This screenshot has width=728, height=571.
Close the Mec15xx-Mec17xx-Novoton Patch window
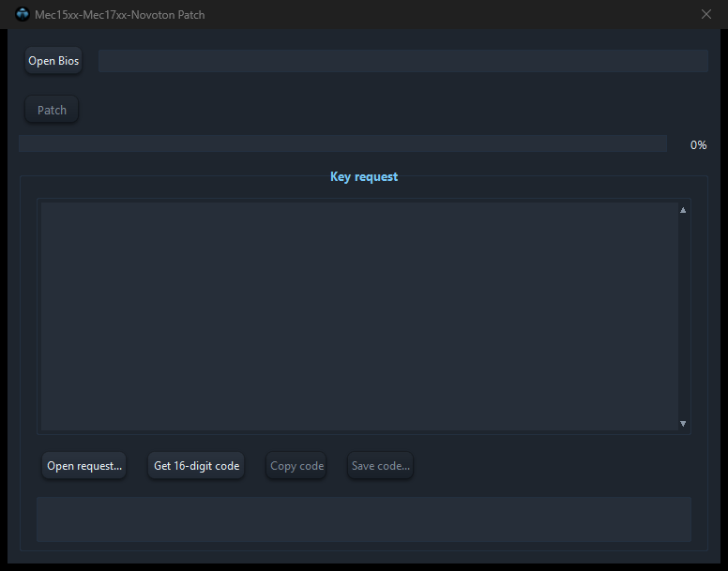click(706, 14)
